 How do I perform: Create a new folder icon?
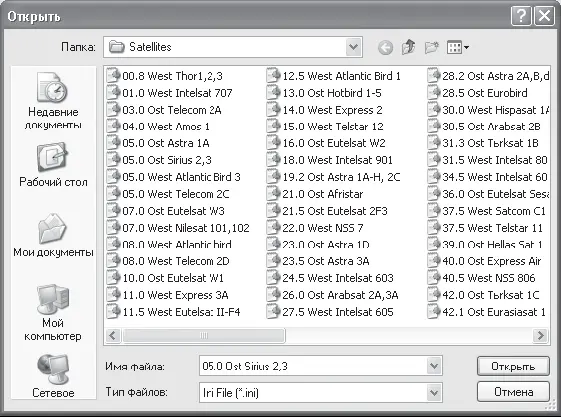pyautogui.click(x=432, y=47)
